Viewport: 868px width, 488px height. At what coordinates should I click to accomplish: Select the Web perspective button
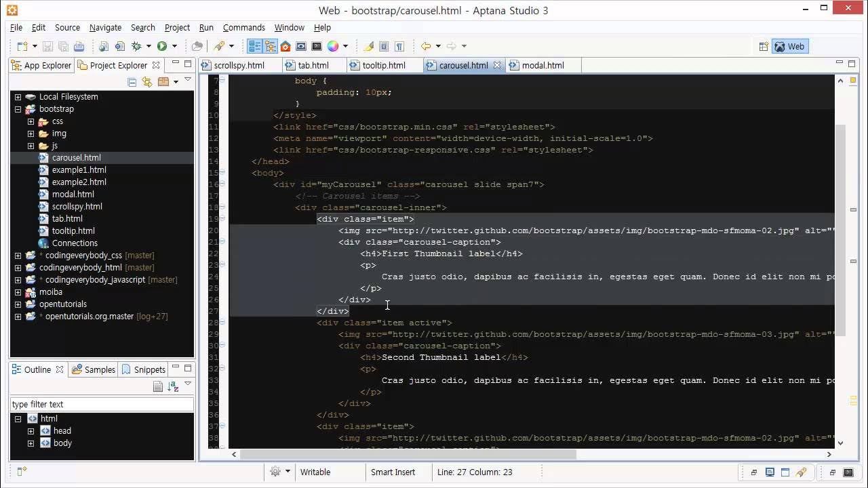(x=790, y=46)
